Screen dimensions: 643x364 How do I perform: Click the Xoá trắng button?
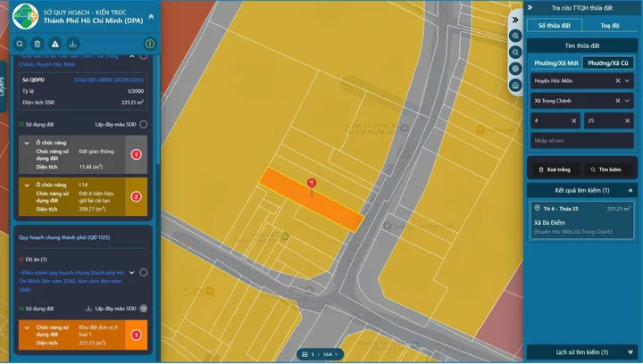click(x=554, y=170)
